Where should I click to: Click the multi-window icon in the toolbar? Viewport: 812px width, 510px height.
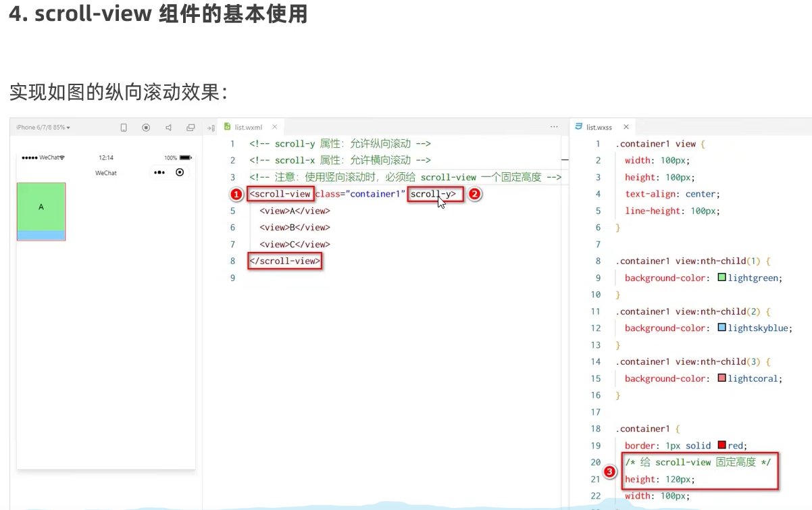(x=191, y=127)
